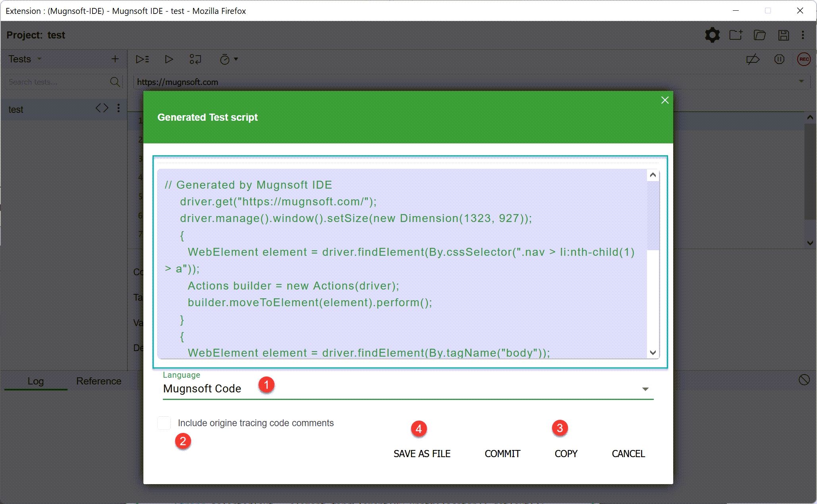Screen dimensions: 817x504
Task: Click the pause execution icon
Action: [x=779, y=59]
